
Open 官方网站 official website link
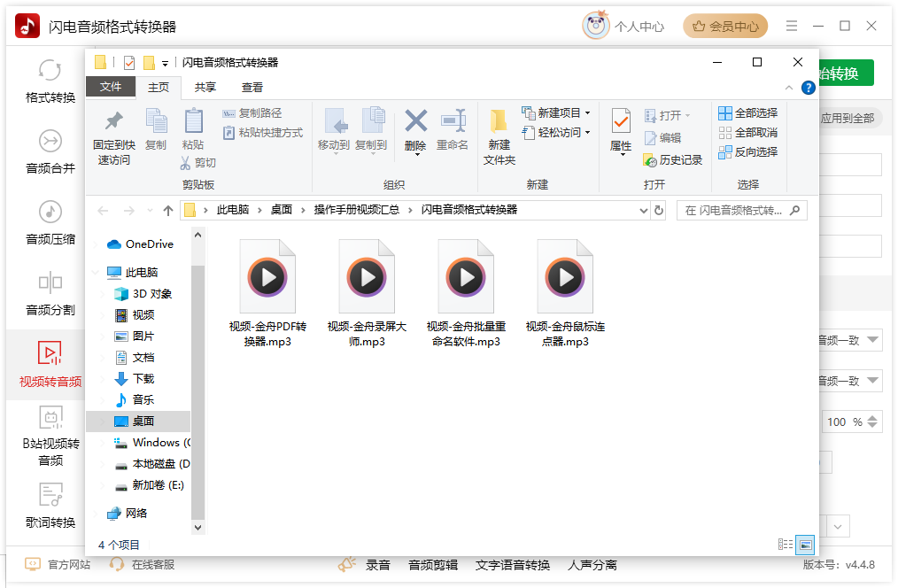[58, 564]
